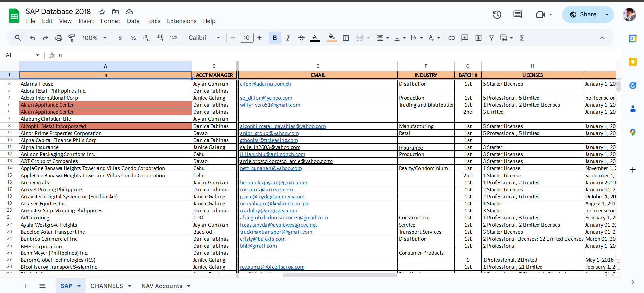Viewport: 644px width, 293px height.
Task: Click the font size input field
Action: 247,38
